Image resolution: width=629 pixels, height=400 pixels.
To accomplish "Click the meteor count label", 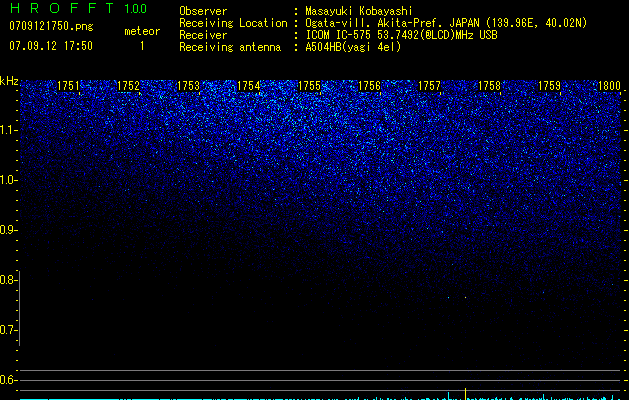I will click(142, 31).
